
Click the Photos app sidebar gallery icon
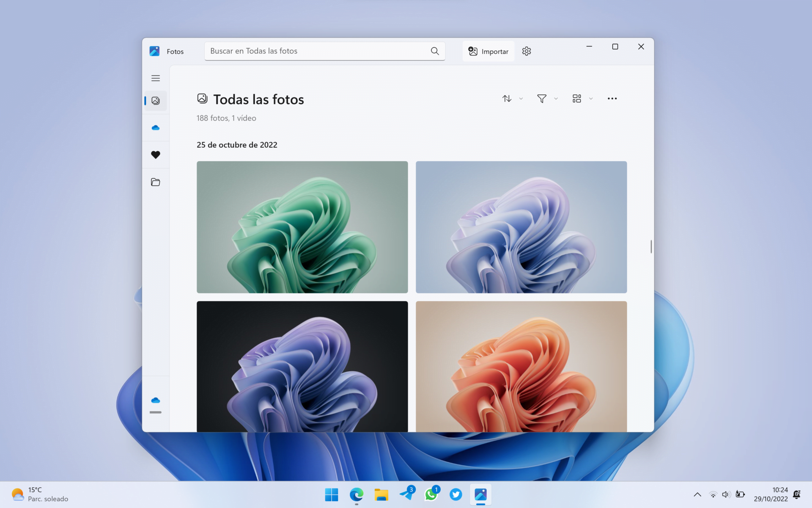click(156, 101)
